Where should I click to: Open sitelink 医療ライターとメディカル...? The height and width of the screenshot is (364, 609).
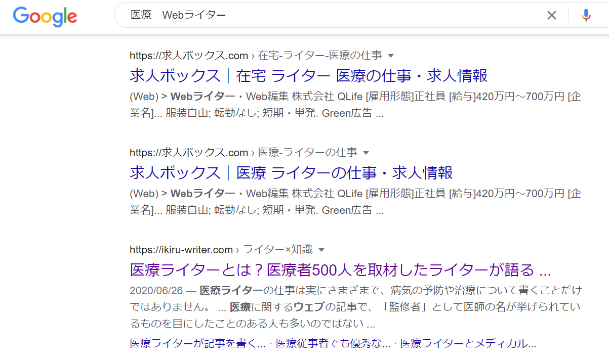click(x=468, y=344)
